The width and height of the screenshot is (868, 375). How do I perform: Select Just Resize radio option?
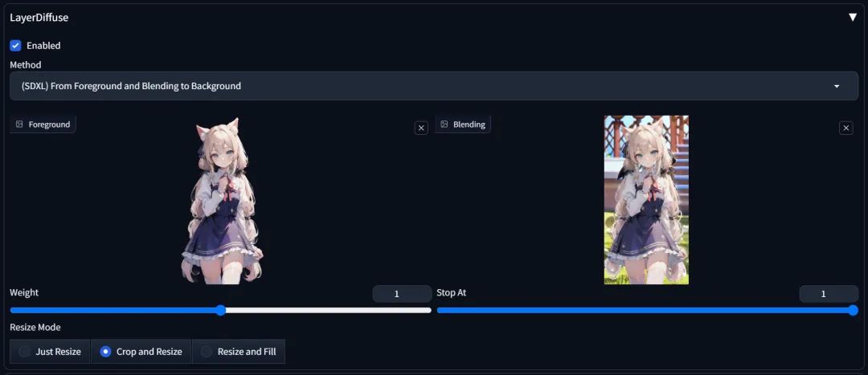click(50, 351)
